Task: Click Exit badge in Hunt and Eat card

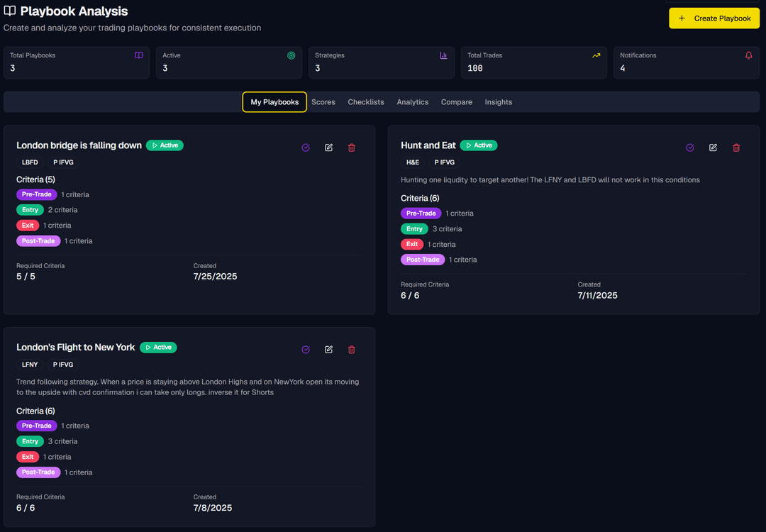Action: coord(412,244)
